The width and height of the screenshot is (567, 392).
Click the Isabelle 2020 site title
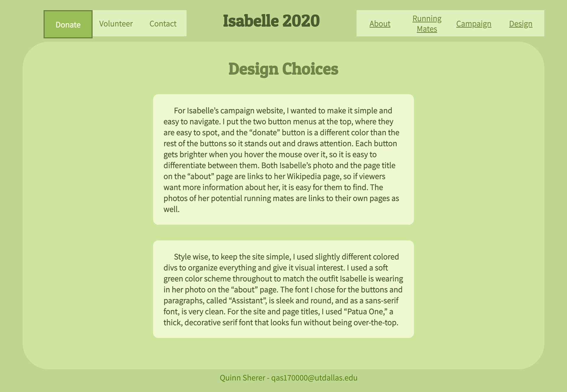pos(271,21)
